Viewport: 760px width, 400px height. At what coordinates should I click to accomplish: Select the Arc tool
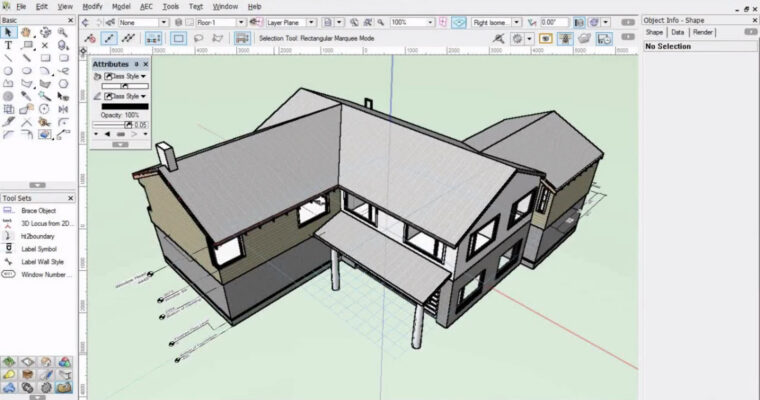[45, 71]
